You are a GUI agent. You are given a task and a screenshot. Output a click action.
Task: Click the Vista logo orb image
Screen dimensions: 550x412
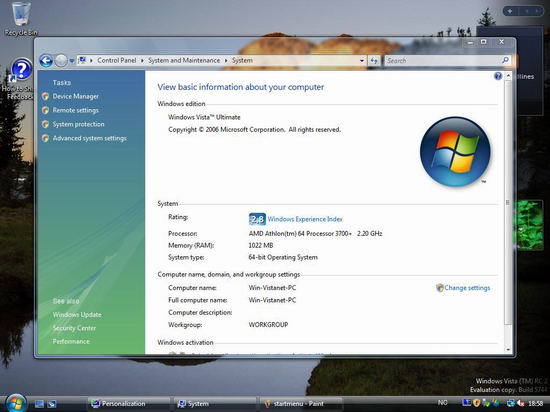[455, 151]
